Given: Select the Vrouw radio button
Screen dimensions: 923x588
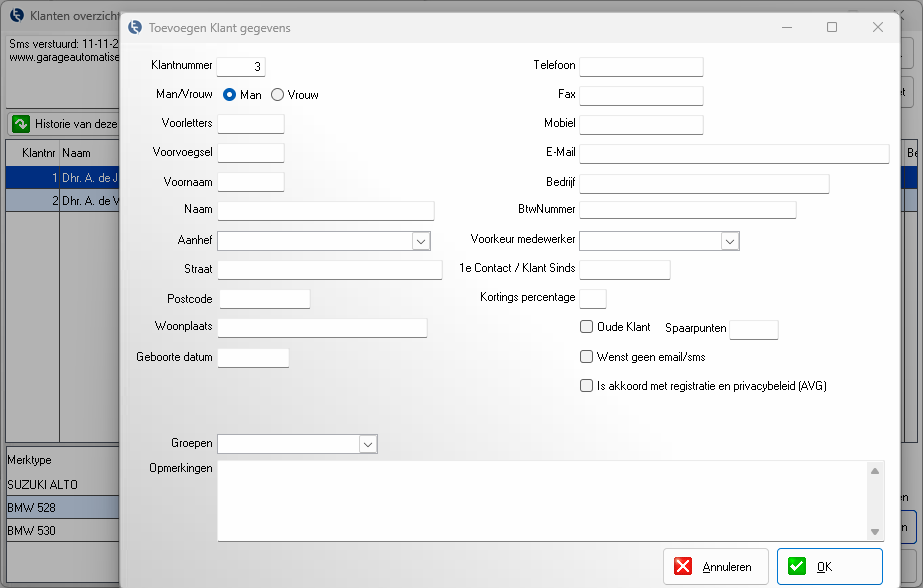Looking at the screenshot, I should pyautogui.click(x=278, y=95).
